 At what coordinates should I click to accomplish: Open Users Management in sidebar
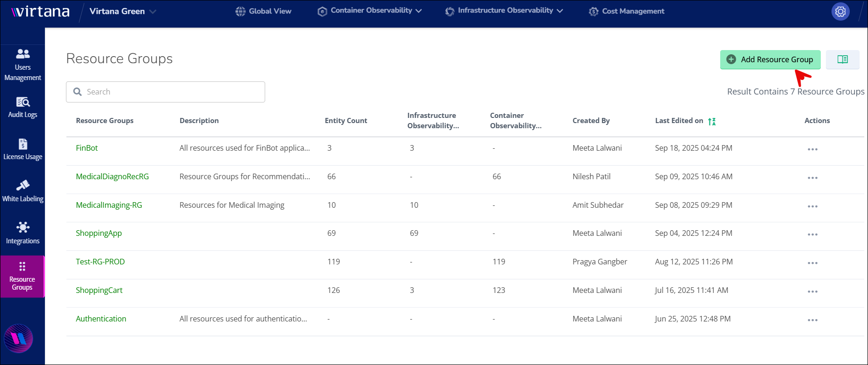(x=22, y=65)
